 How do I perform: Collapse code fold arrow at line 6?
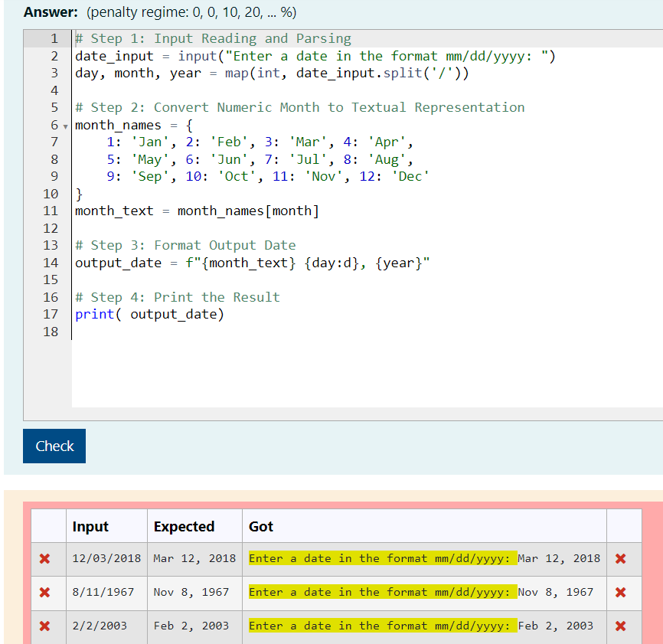66,126
